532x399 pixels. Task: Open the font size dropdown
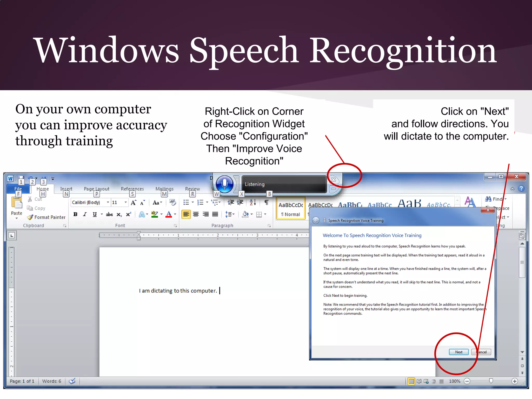pyautogui.click(x=126, y=202)
